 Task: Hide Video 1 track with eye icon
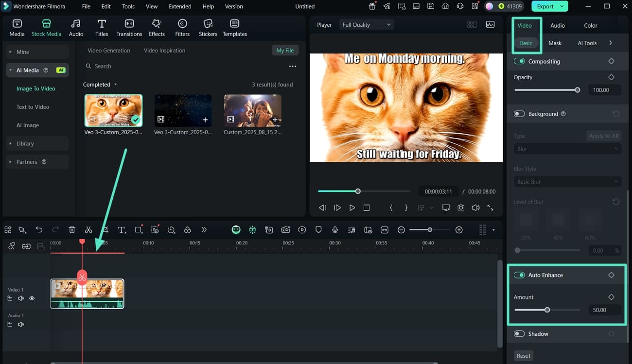click(x=32, y=298)
